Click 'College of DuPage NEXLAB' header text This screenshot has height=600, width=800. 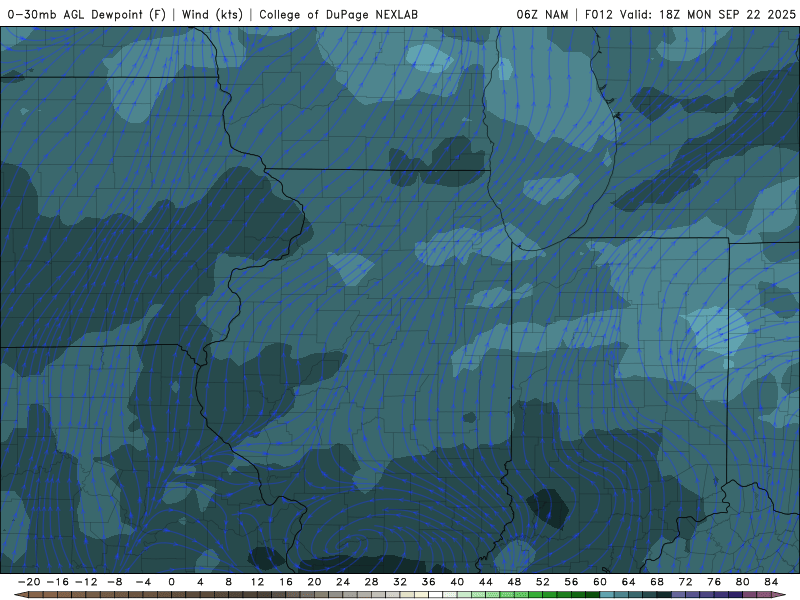pos(338,14)
